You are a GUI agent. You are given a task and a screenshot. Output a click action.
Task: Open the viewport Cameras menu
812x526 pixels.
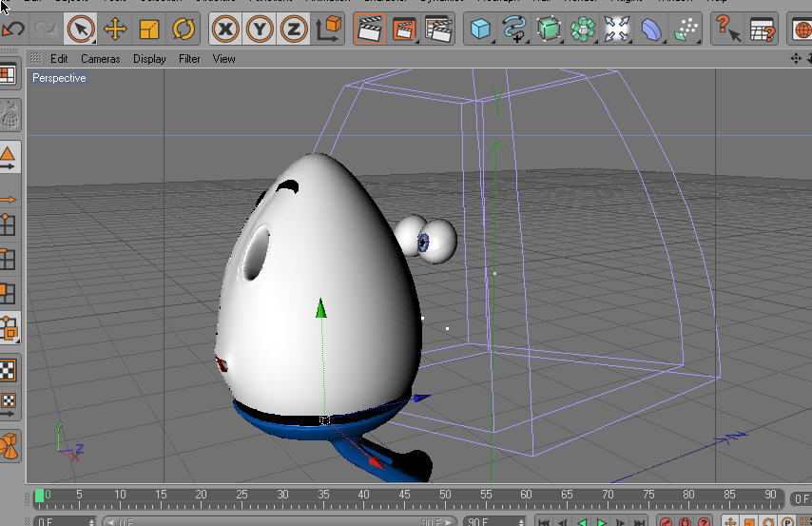pos(100,59)
